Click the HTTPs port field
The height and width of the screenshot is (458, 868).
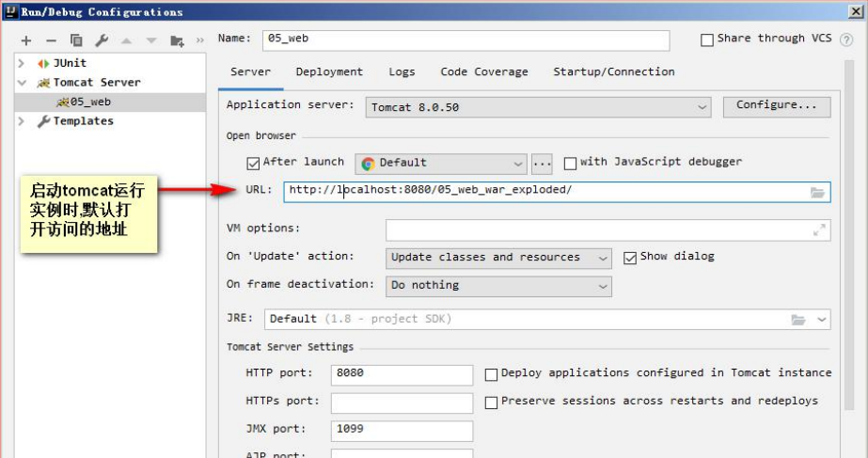tap(402, 403)
